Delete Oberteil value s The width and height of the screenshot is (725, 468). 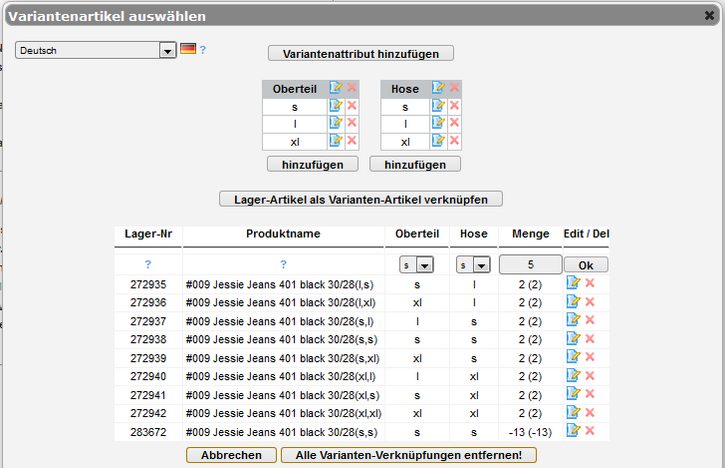[352, 106]
